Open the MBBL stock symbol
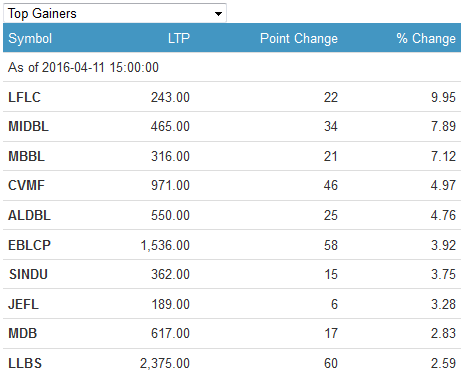The width and height of the screenshot is (463, 376). click(x=26, y=156)
